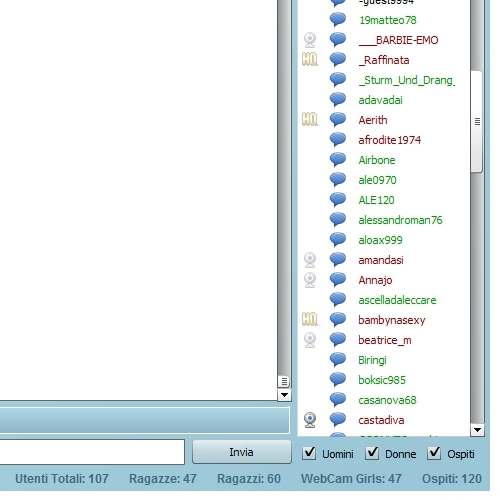Click the chat bubble beside boksic985

point(338,380)
